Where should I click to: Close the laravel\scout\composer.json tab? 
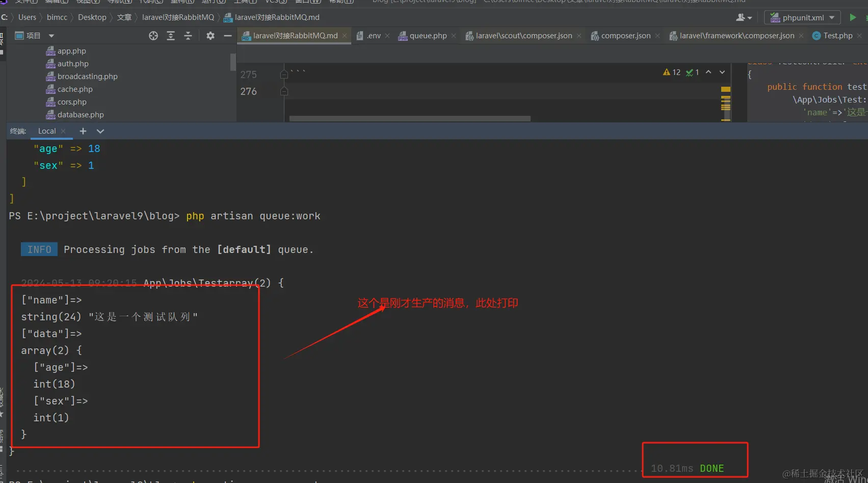579,36
